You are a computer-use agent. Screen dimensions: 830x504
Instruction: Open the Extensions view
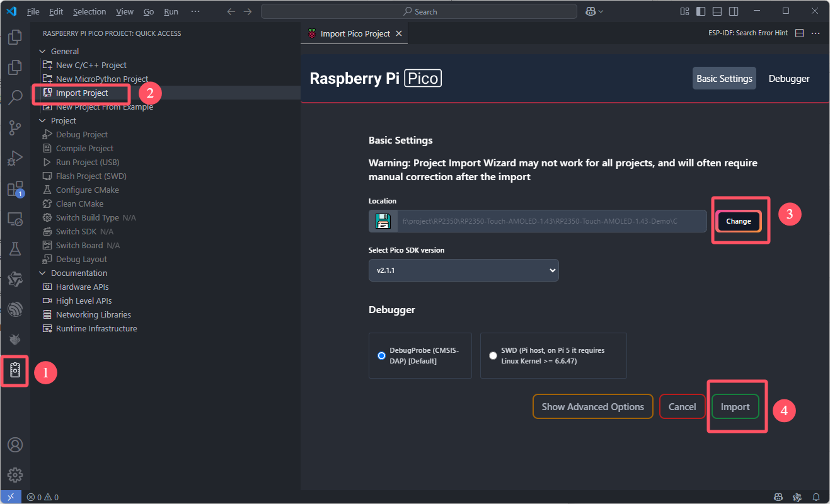click(15, 188)
